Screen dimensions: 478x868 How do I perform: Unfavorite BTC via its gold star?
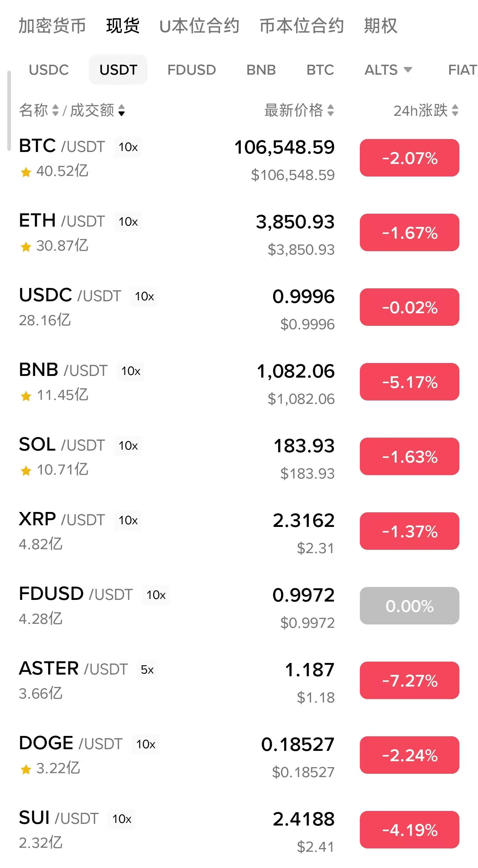[x=26, y=172]
